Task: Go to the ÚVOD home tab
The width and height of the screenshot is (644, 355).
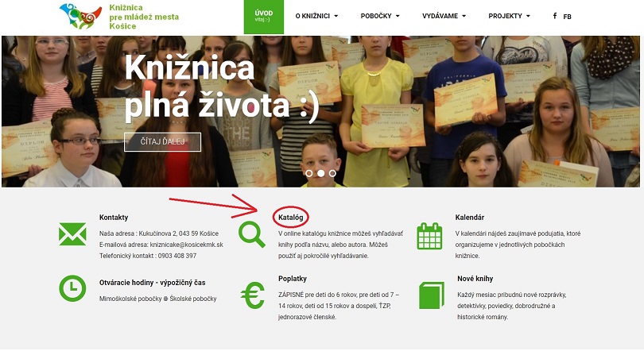Action: tap(264, 17)
